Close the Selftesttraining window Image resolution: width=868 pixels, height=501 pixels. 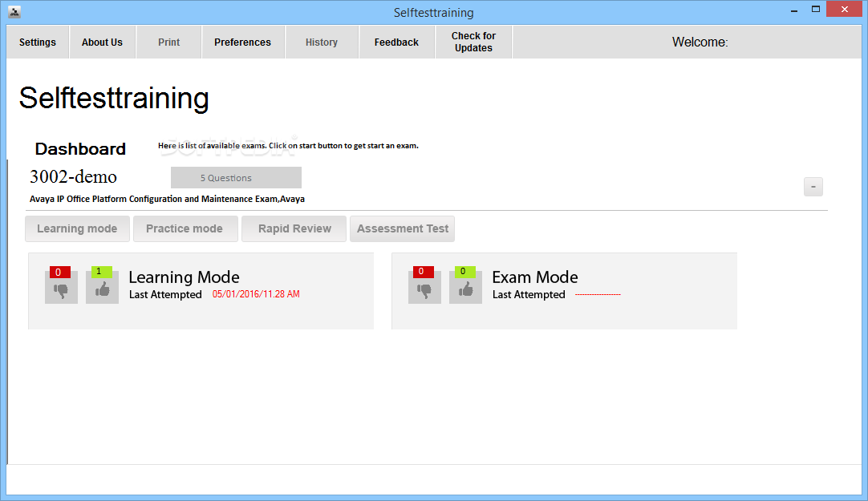click(845, 10)
